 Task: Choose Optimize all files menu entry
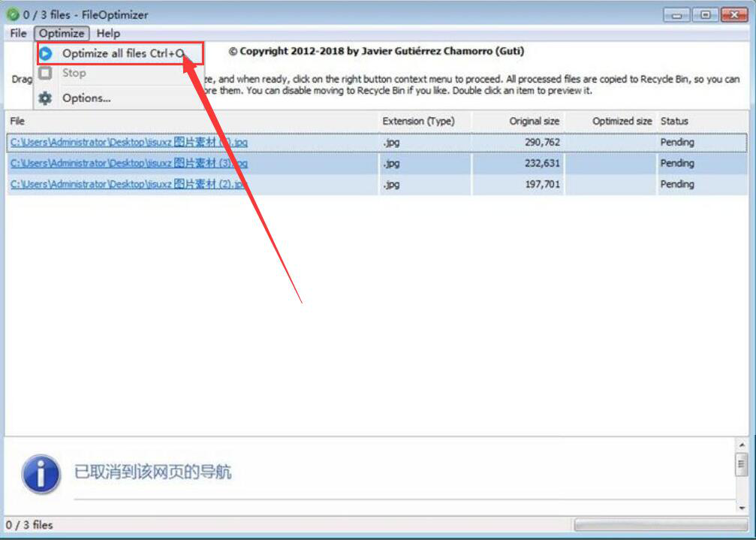(x=121, y=53)
